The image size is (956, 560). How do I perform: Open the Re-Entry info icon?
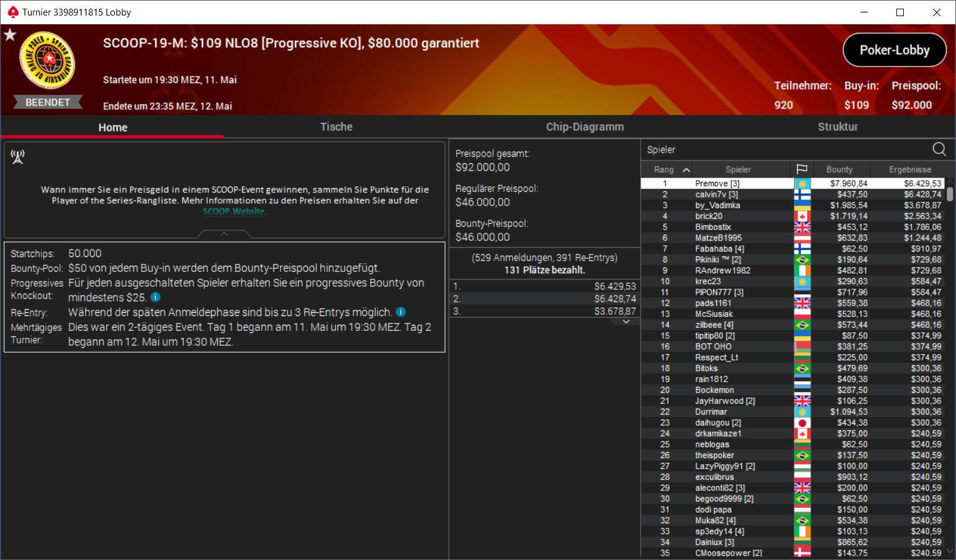(x=401, y=312)
